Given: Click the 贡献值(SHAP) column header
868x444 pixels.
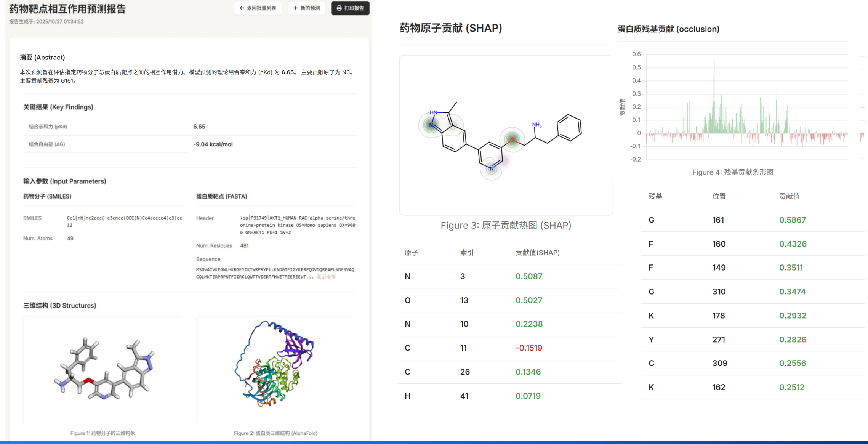Looking at the screenshot, I should (x=537, y=253).
